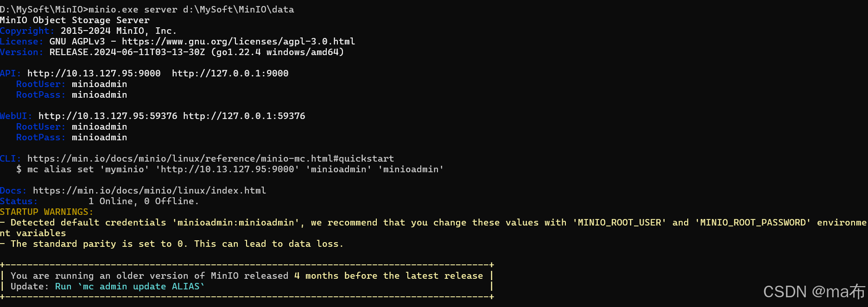Click the Copyright label
This screenshot has height=307, width=868.
tap(27, 31)
